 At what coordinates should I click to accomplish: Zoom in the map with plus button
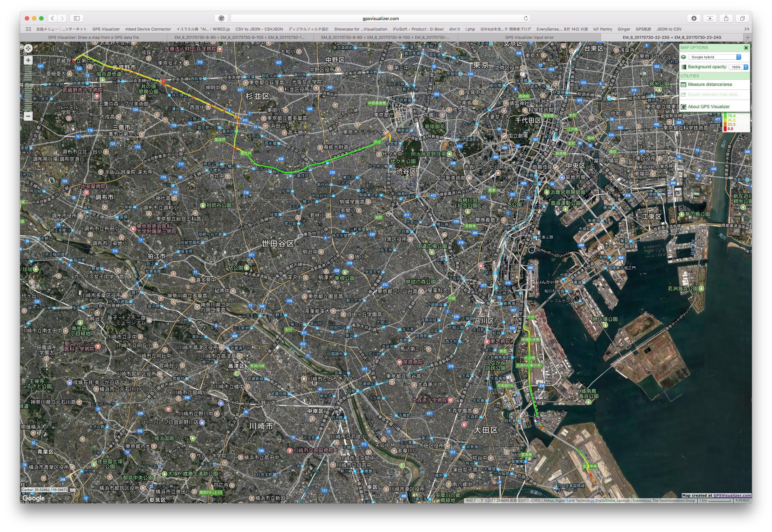pos(28,60)
